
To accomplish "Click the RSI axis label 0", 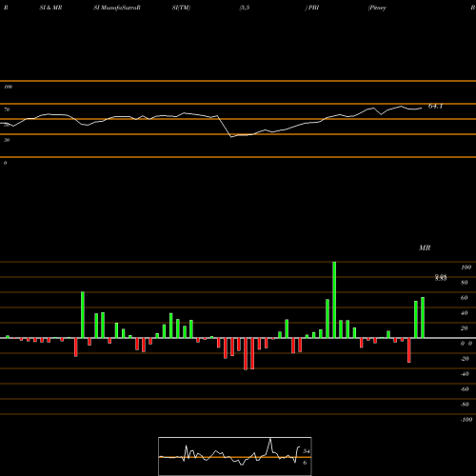I will click(x=5, y=163).
